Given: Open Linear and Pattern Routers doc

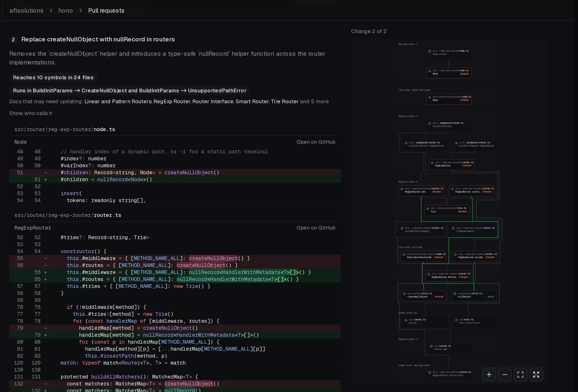Looking at the screenshot, I should [x=118, y=102].
